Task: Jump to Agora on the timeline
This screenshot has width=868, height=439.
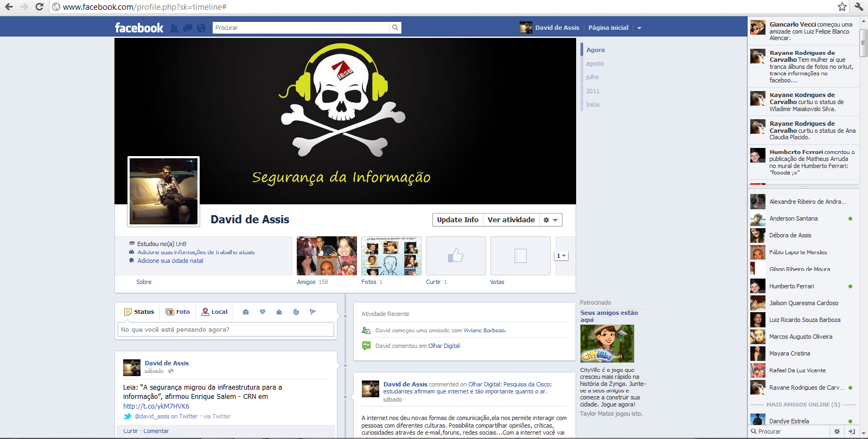Action: [595, 50]
